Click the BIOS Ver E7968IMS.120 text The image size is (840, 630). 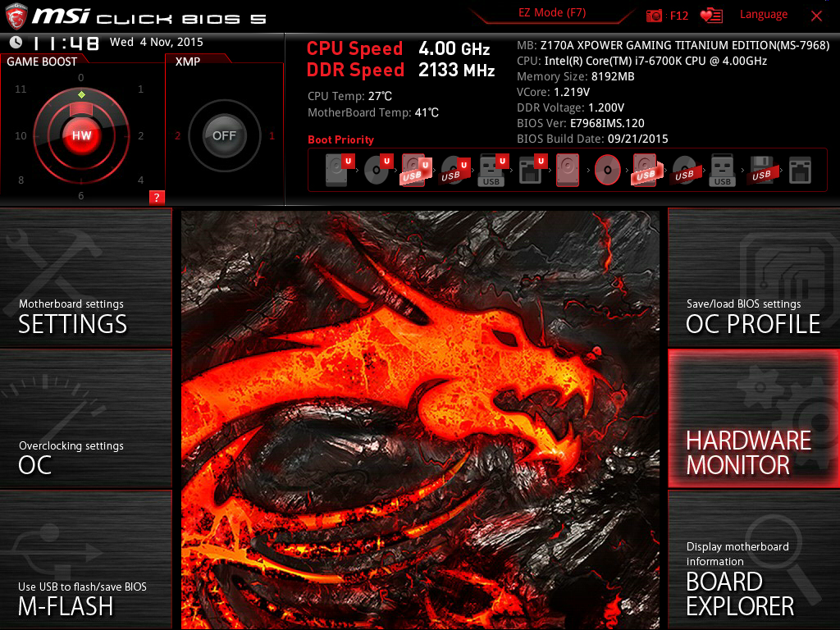point(581,123)
